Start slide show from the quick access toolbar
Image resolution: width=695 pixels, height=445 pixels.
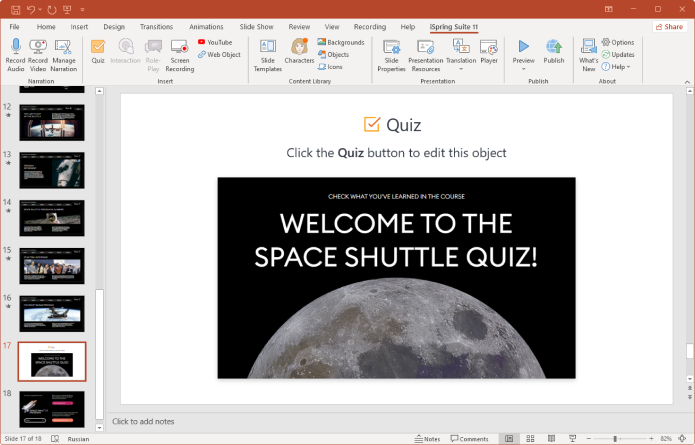67,9
